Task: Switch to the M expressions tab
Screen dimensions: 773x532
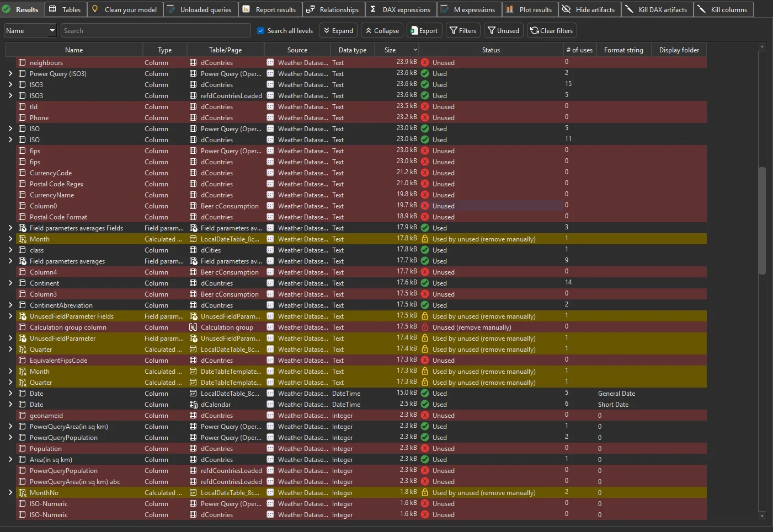Action: click(x=470, y=9)
